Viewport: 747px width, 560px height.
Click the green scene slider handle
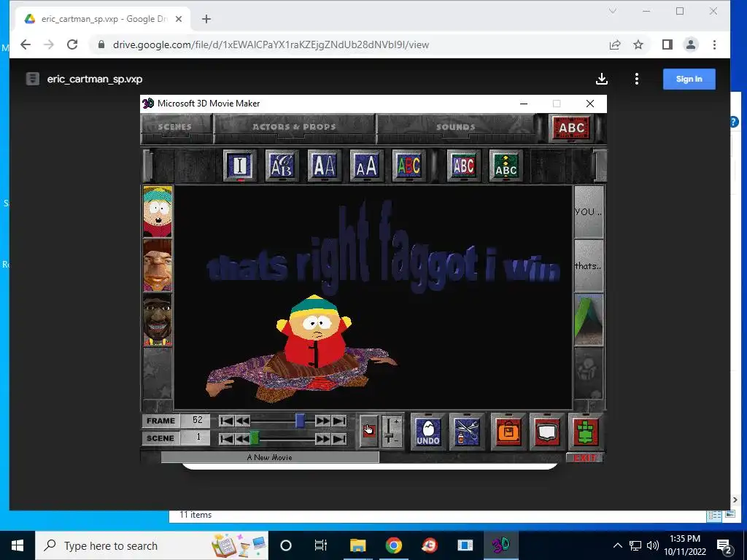point(255,438)
